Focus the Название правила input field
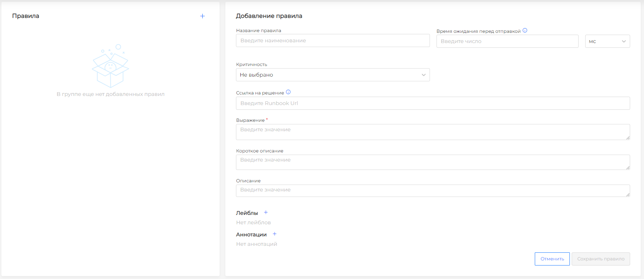Viewport: 644px width, 279px height. [x=332, y=40]
